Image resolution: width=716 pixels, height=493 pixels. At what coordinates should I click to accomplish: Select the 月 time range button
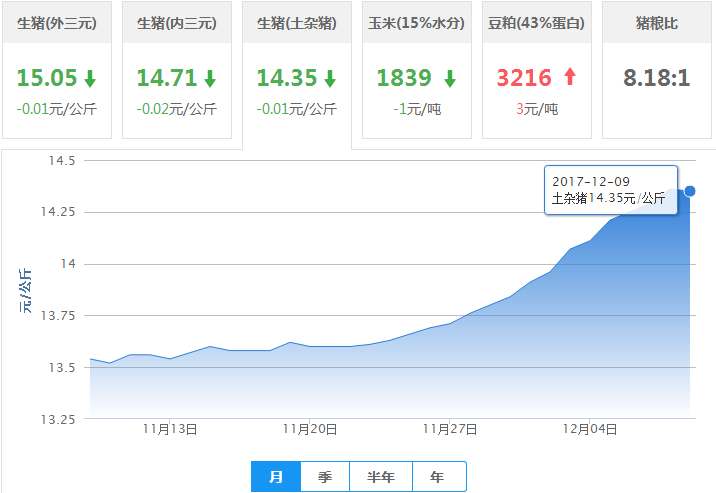coord(276,477)
